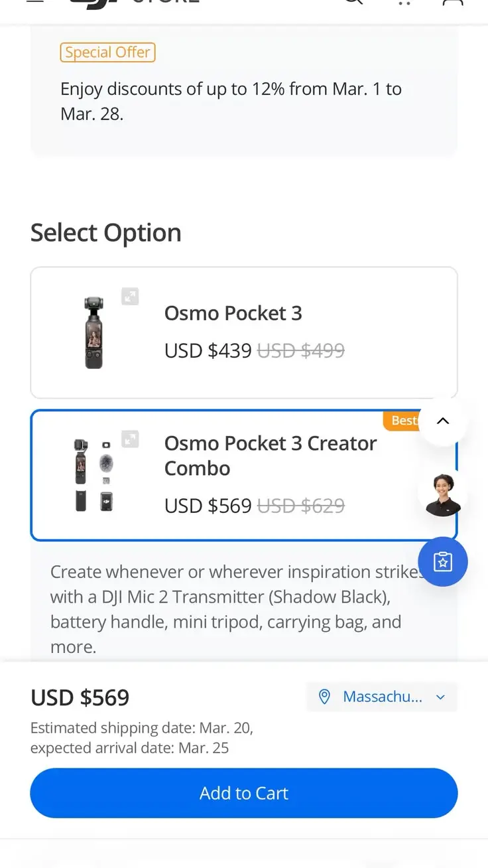Open the hamburger navigation menu

point(35,2)
